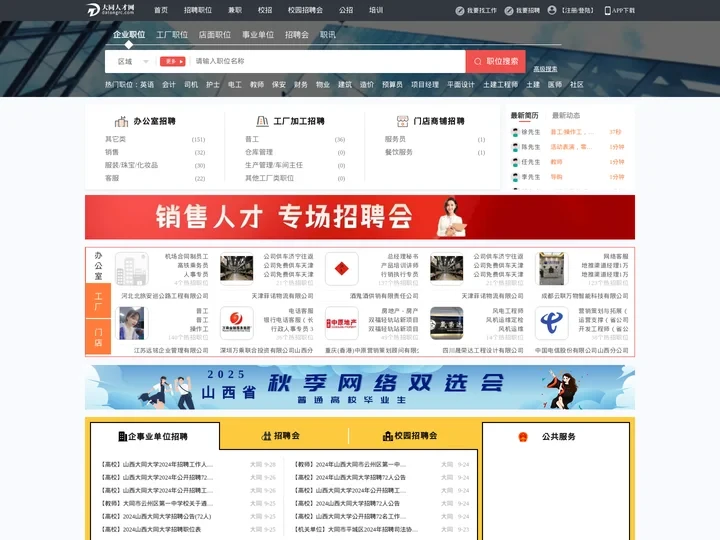Click 2024山西大同大学招聘公告(72人) news item
720x540 pixels.
click(x=156, y=517)
